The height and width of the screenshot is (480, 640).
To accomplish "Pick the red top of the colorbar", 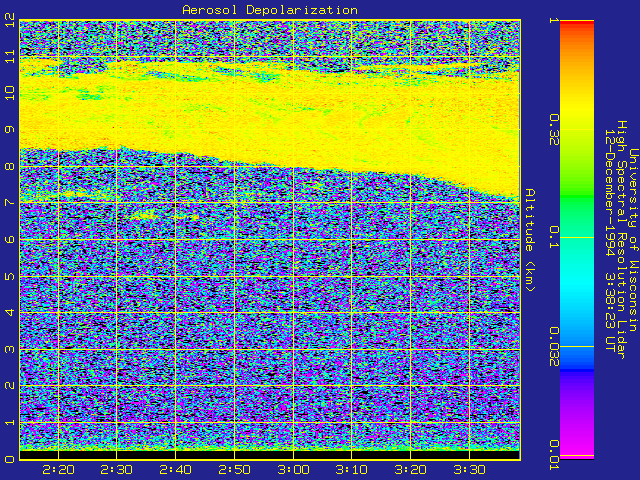I will [577, 24].
